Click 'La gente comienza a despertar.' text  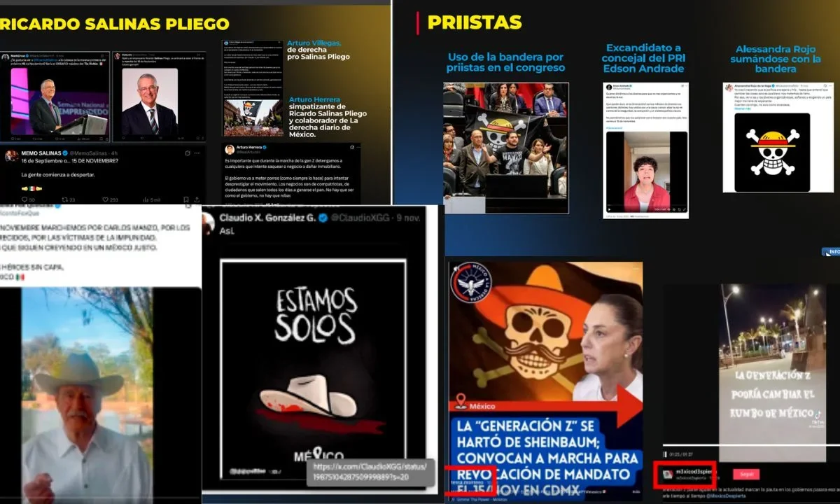(x=57, y=174)
